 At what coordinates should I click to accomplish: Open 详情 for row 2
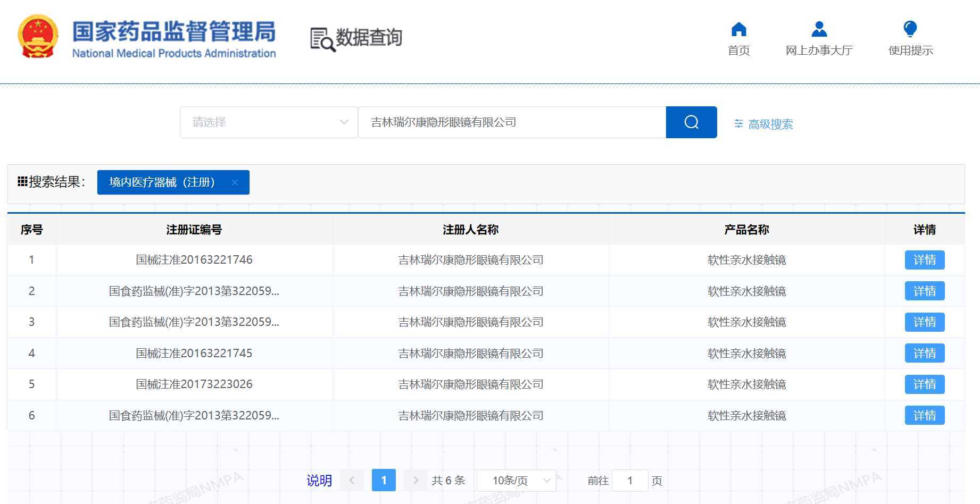click(x=925, y=291)
